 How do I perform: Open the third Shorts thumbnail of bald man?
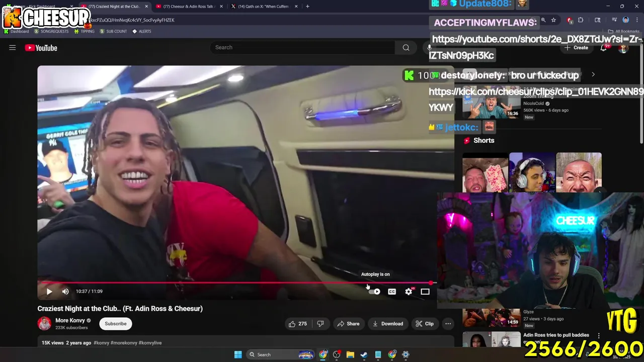[579, 173]
